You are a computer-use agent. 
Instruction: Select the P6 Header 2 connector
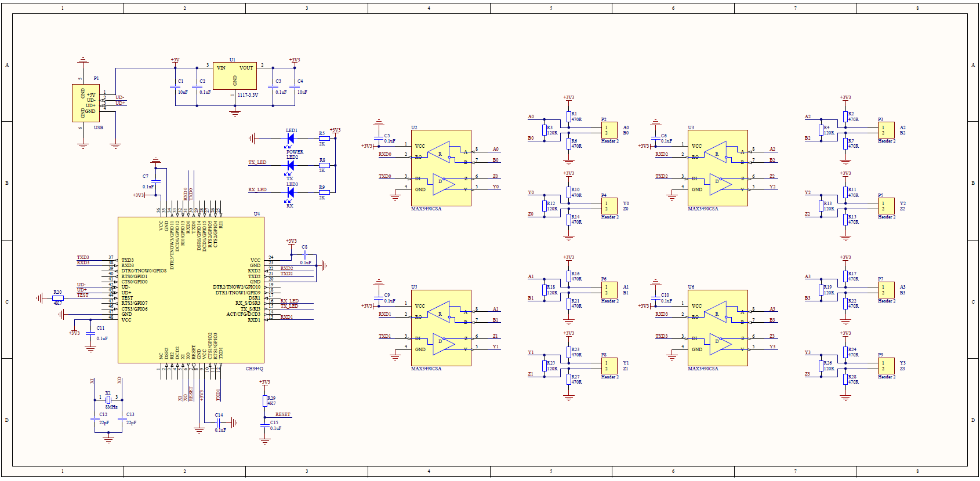click(x=609, y=290)
